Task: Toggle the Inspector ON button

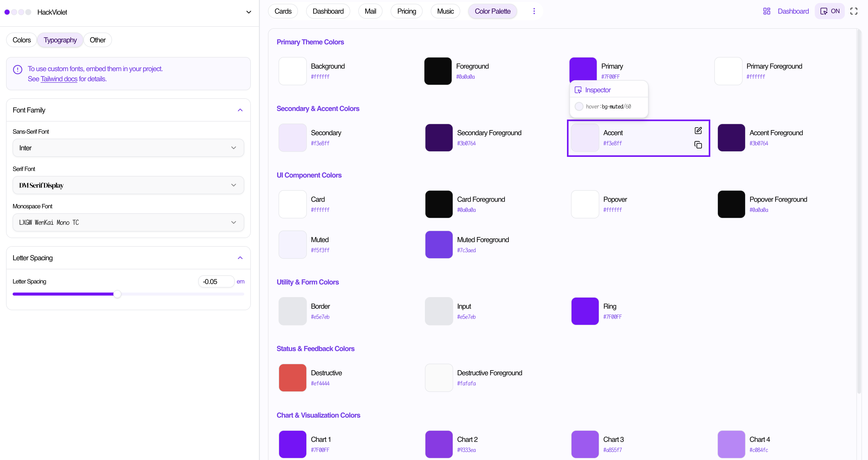Action: [x=830, y=11]
